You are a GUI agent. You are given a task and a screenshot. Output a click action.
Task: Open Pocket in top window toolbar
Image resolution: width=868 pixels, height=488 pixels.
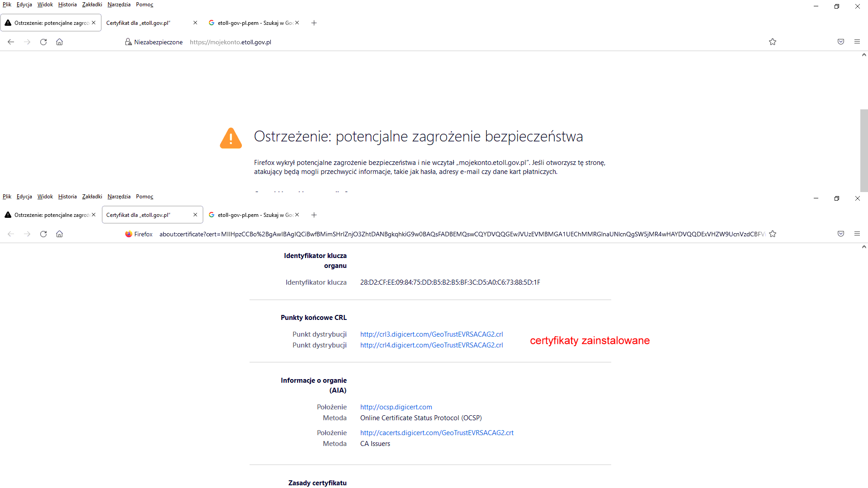point(841,42)
